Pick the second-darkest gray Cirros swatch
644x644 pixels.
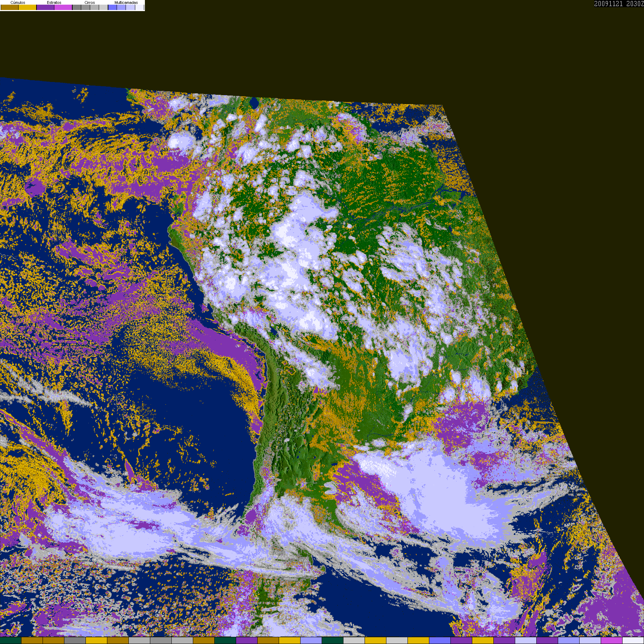[x=86, y=7]
